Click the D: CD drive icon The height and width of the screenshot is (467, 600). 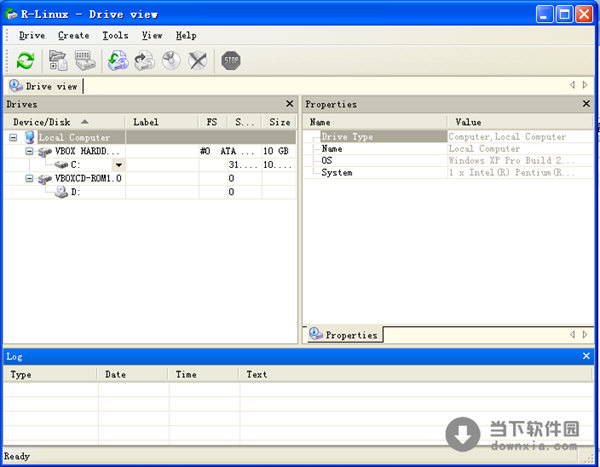click(61, 192)
